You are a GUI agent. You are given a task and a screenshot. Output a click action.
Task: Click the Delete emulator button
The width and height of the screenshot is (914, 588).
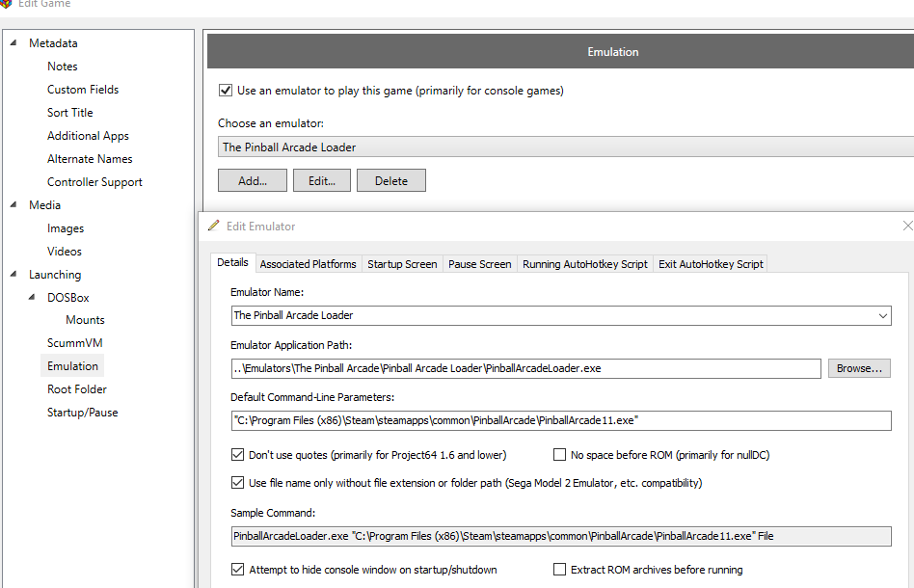pyautogui.click(x=391, y=180)
